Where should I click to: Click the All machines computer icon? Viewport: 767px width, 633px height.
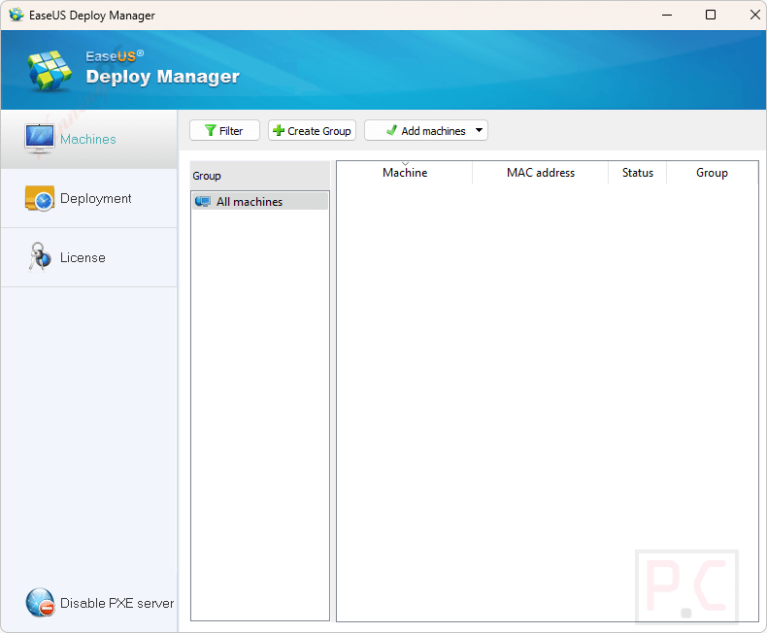[203, 202]
